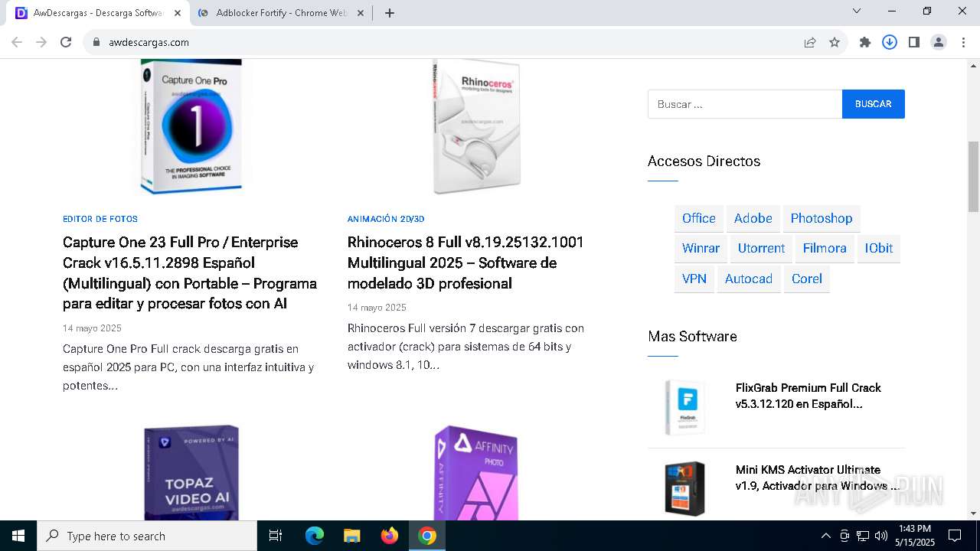
Task: Click the Rhinoceros box thumbnail
Action: 476,126
